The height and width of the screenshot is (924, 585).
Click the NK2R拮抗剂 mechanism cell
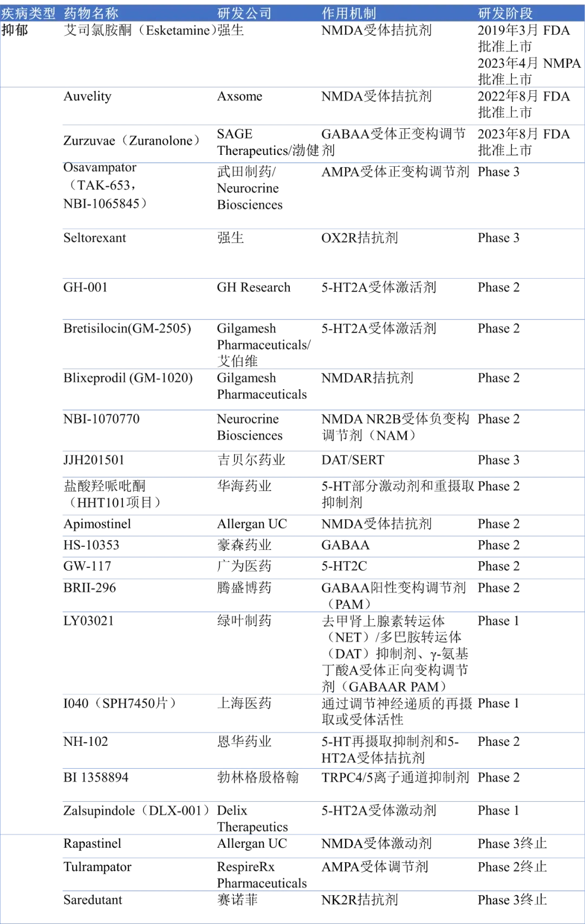[x=360, y=900]
